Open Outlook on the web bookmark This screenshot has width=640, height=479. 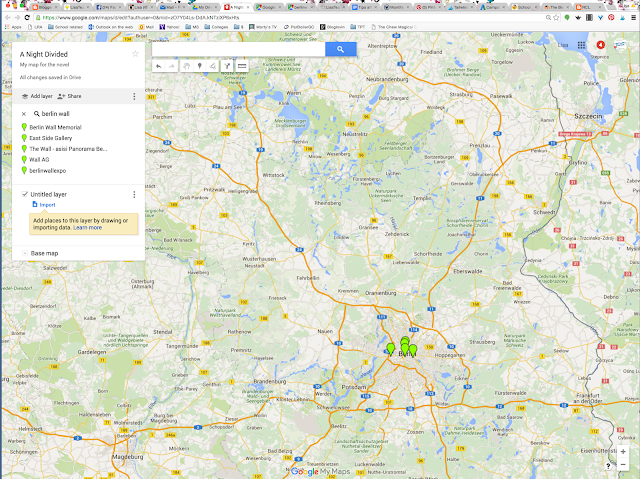[x=111, y=27]
